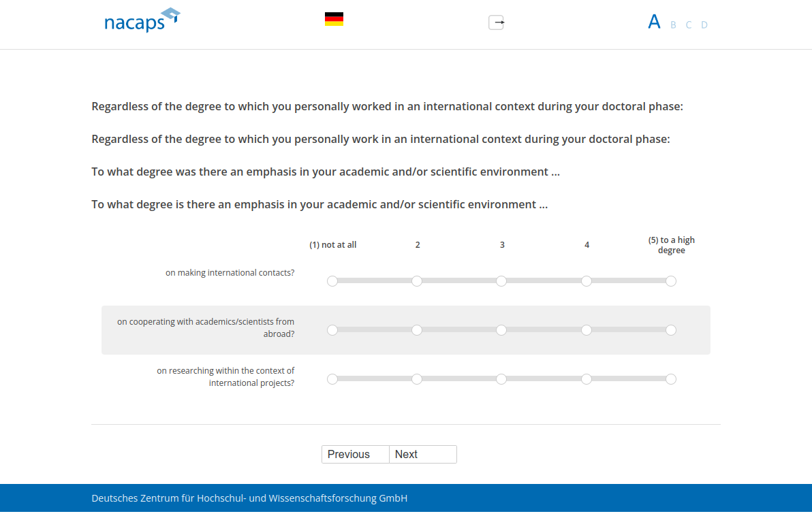Rate international contacts as 5 high degree
The width and height of the screenshot is (812, 518).
[671, 281]
